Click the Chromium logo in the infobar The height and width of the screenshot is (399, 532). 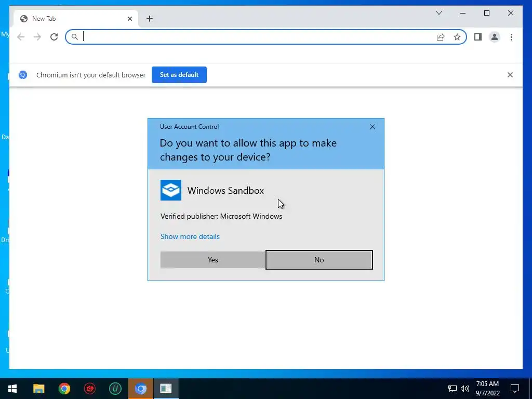[23, 75]
